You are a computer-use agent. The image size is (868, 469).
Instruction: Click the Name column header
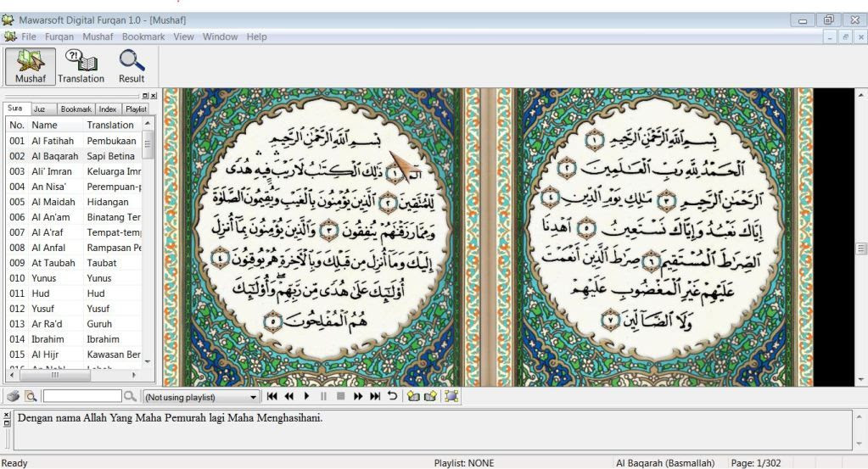tap(56, 125)
